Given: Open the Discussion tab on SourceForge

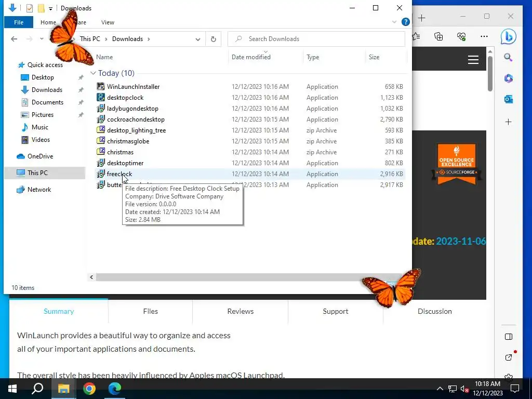Looking at the screenshot, I should [435, 311].
